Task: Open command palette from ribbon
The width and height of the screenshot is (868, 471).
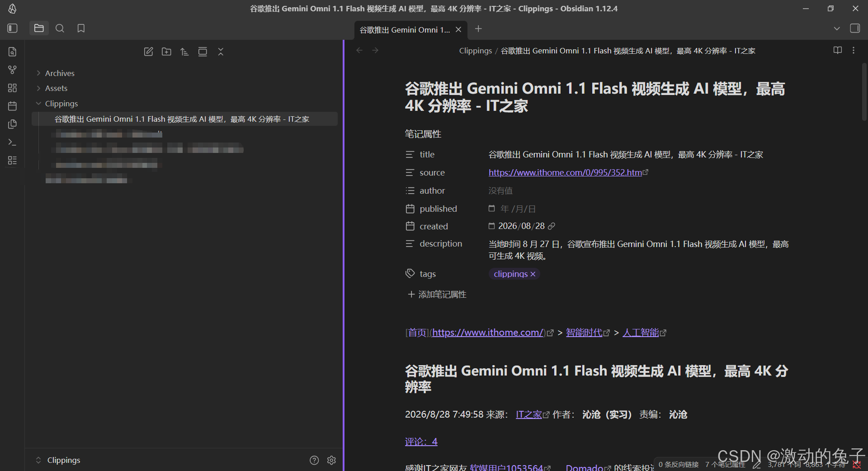Action: 12,142
